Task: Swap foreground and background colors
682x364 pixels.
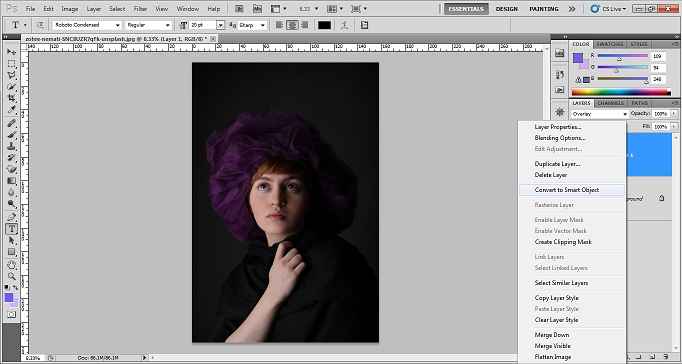Action: tap(16, 287)
